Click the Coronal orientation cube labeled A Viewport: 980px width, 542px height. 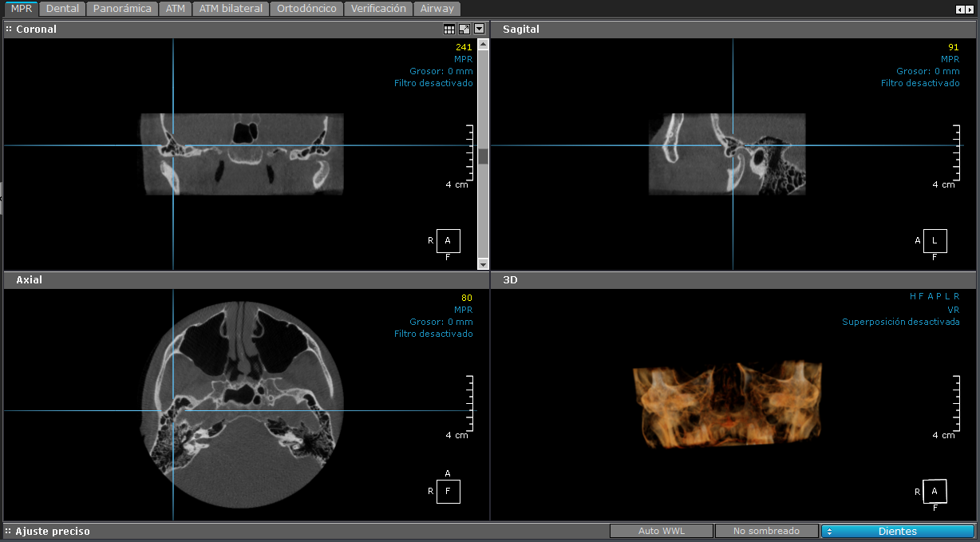click(448, 240)
